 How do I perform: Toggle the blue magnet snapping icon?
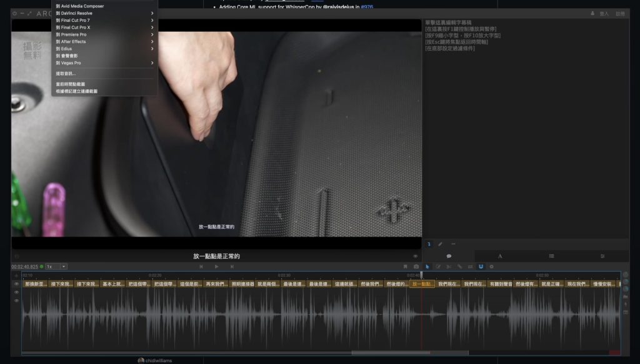coord(481,267)
